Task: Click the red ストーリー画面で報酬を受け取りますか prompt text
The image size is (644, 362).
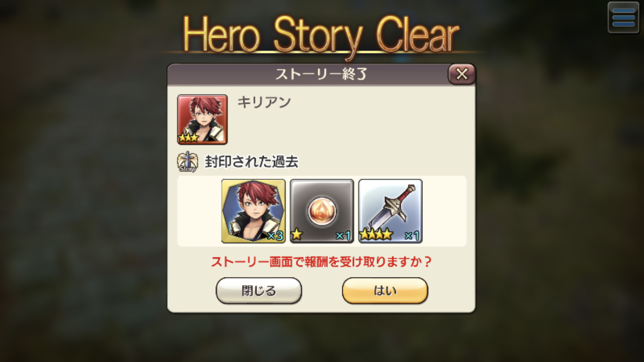Action: pyautogui.click(x=322, y=262)
